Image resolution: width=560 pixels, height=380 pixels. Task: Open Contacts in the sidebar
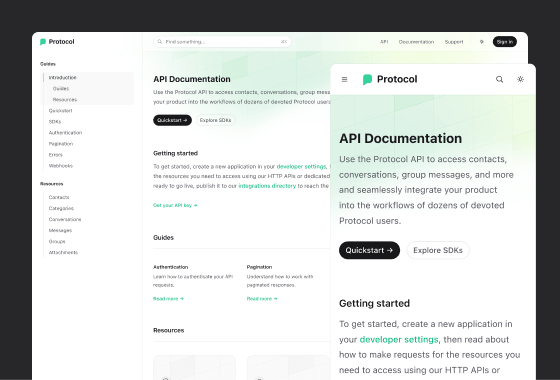point(59,197)
